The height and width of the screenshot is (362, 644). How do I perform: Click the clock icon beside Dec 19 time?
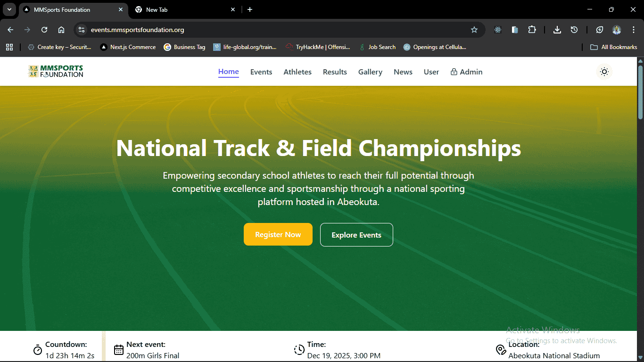click(299, 350)
